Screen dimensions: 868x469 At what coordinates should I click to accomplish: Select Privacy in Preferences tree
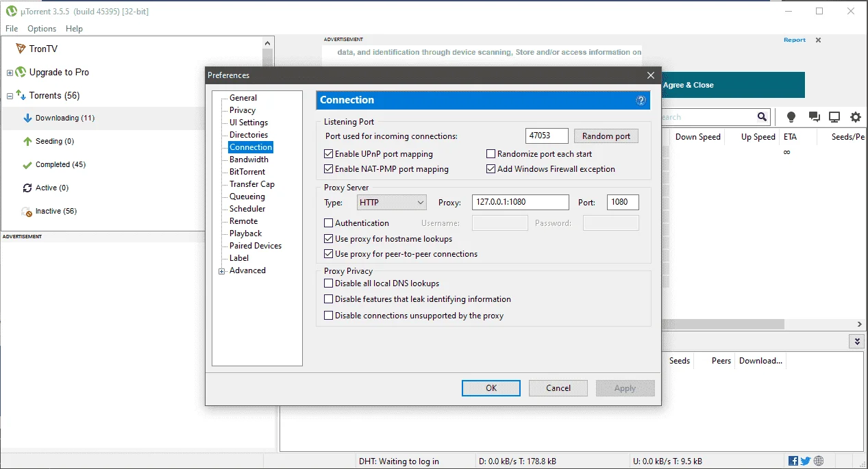243,110
